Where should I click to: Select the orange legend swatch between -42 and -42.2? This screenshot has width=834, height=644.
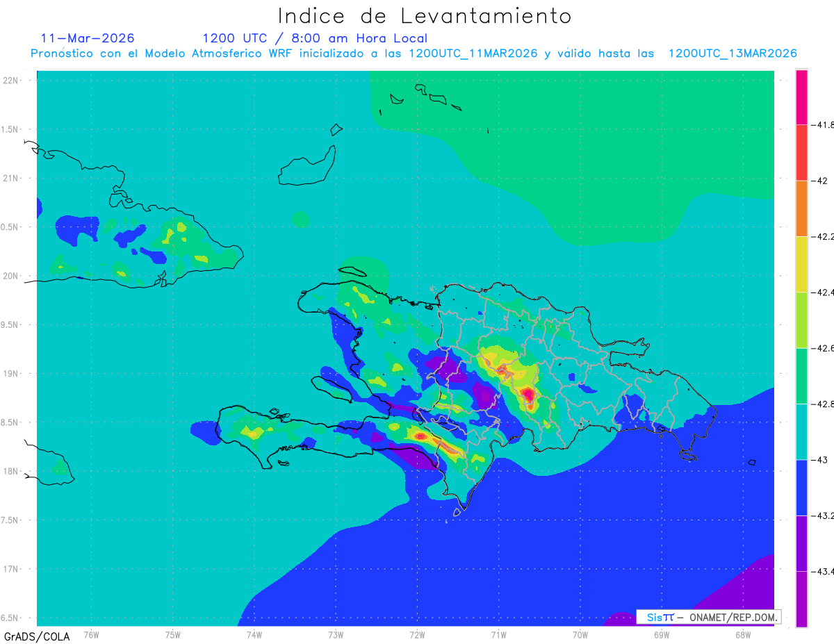pos(801,208)
